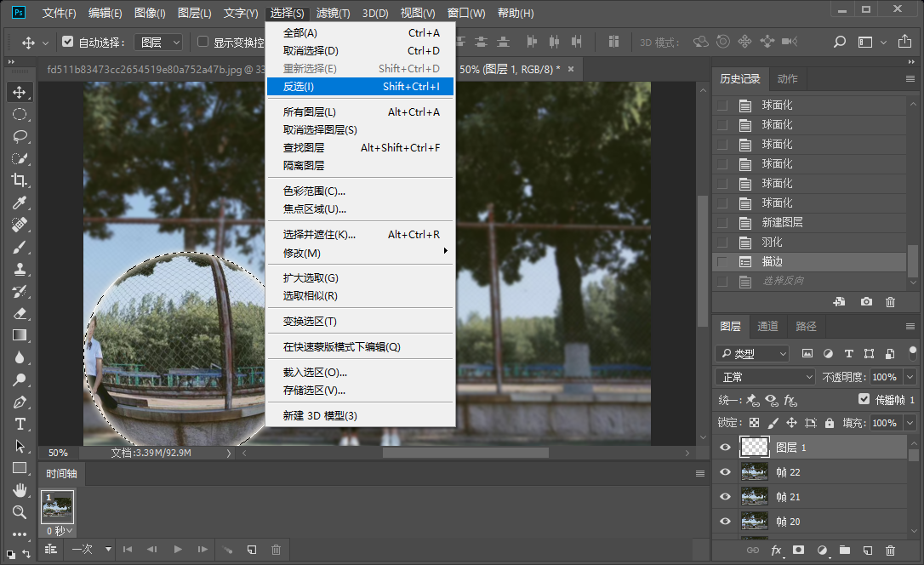This screenshot has width=924, height=565.
Task: Open 滤镜(T) menu
Action: coord(333,13)
